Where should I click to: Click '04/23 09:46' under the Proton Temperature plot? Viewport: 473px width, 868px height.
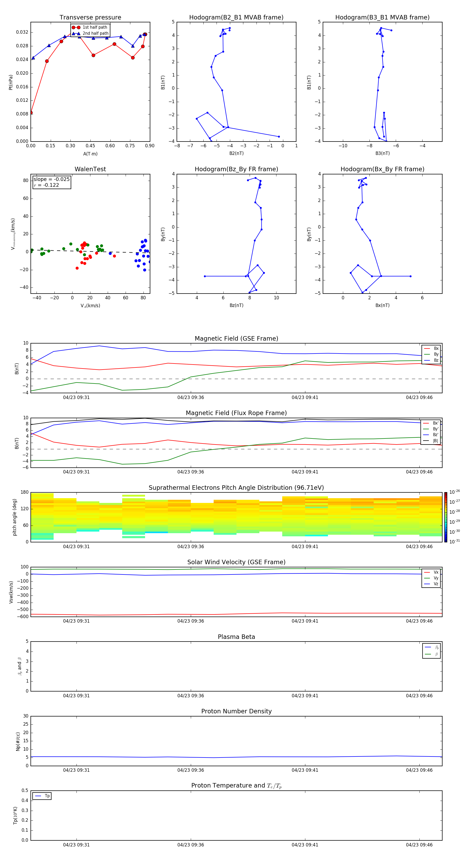click(x=419, y=845)
